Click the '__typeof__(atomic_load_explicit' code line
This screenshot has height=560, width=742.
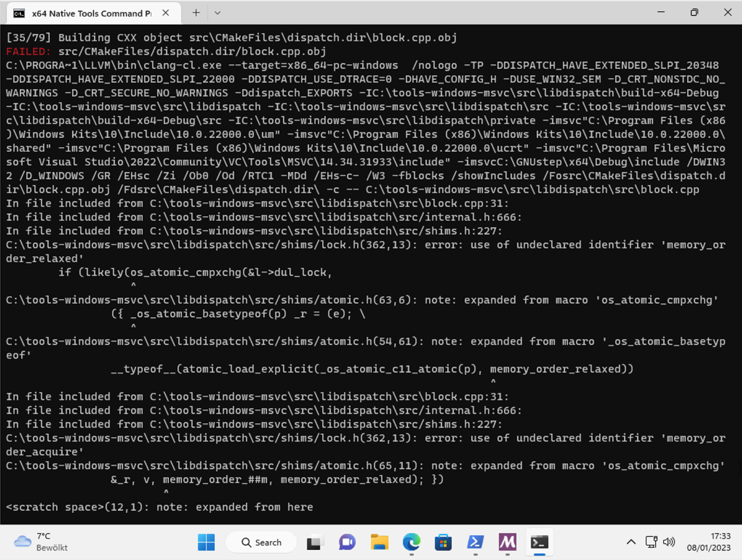(x=372, y=369)
